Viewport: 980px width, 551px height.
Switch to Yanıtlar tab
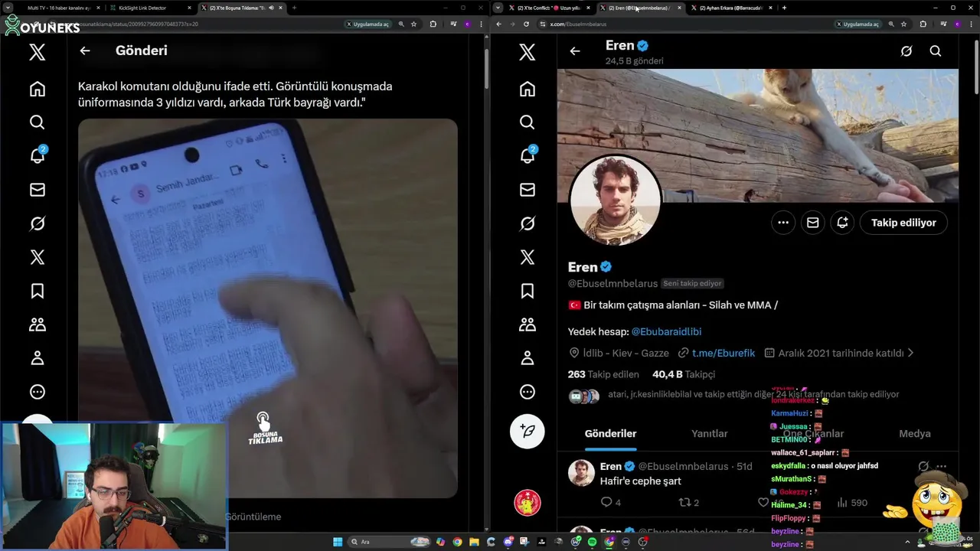point(710,433)
